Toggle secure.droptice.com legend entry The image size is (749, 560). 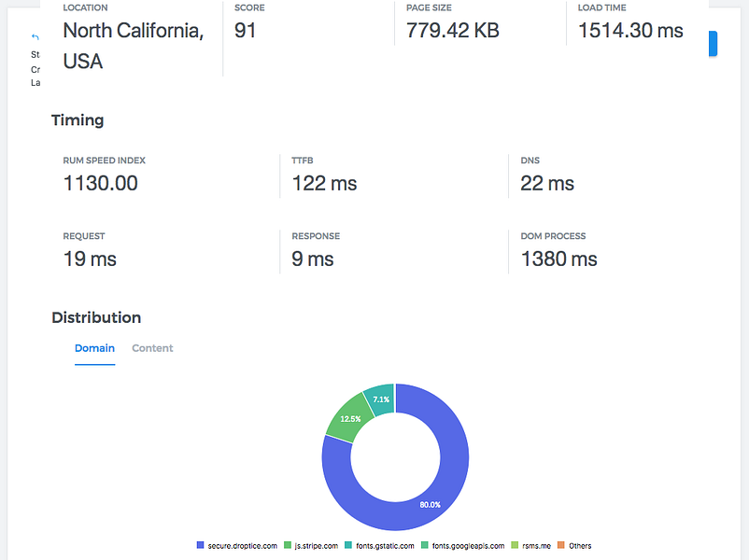[x=236, y=545]
